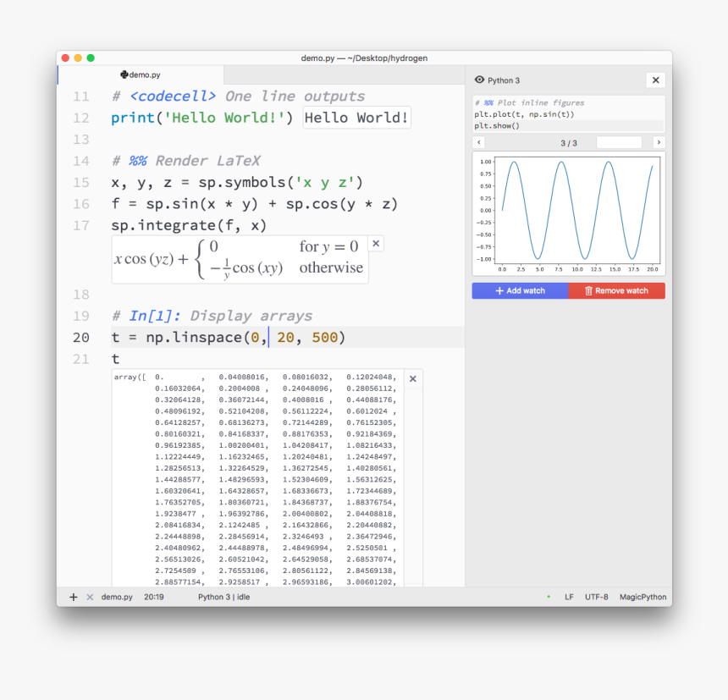Dismiss the array output result
Viewport: 728px width, 700px height.
tap(413, 379)
